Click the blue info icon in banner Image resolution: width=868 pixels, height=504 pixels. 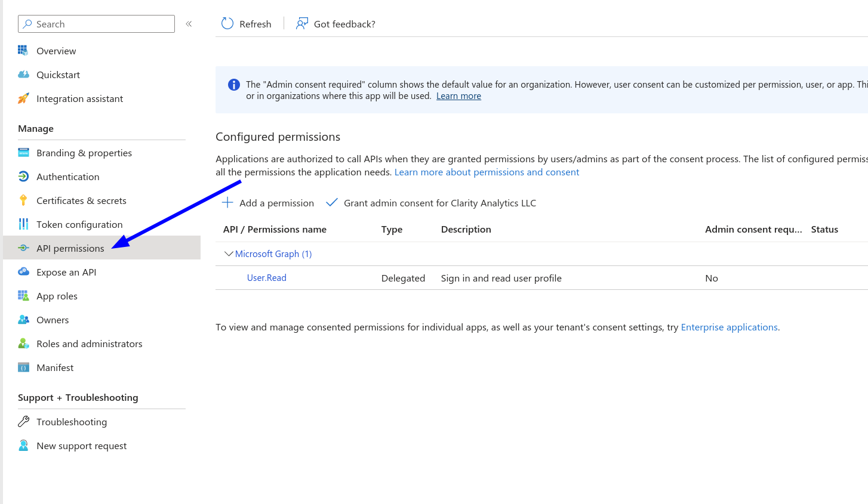(234, 85)
